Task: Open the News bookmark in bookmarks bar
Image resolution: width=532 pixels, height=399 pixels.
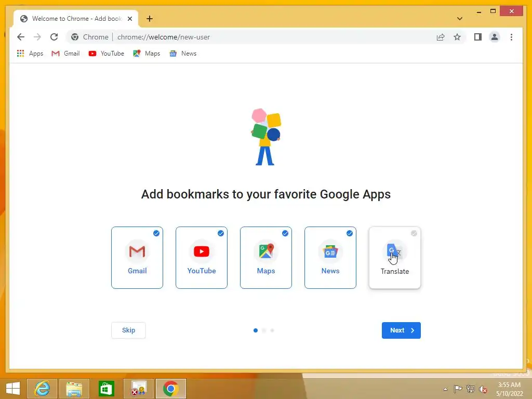Action: (x=183, y=54)
